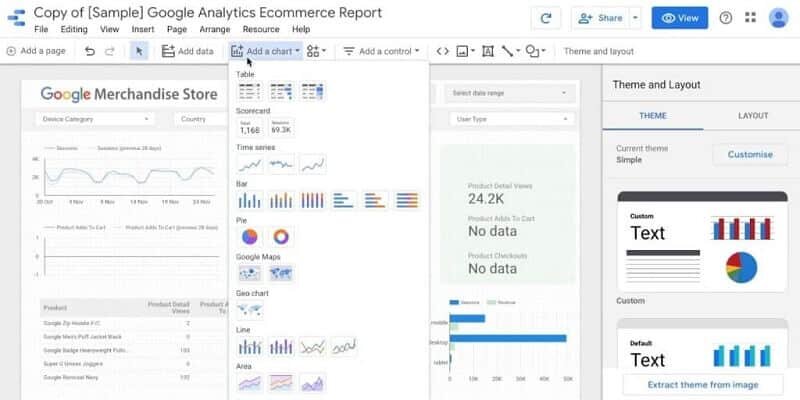Open the Resource menu
800x400 pixels.
[x=261, y=30]
